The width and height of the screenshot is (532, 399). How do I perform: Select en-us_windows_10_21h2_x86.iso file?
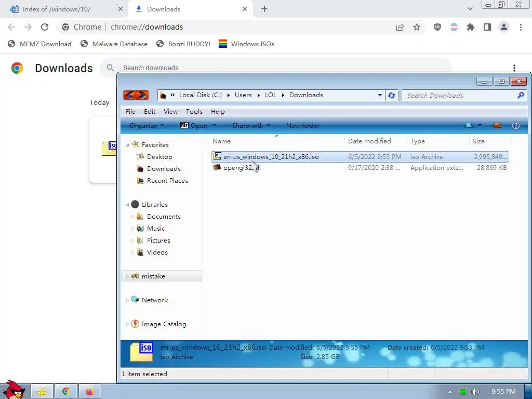360,157
